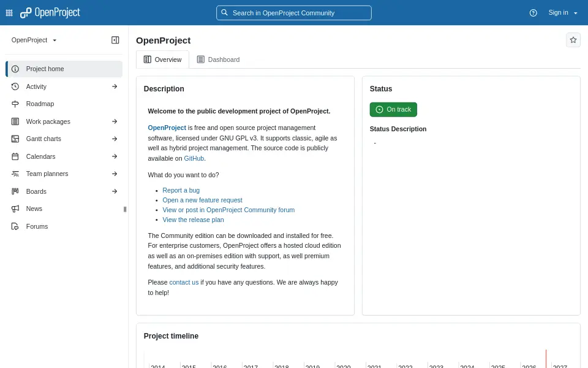Open the OpenProject project selector dropdown
588x368 pixels.
point(34,40)
